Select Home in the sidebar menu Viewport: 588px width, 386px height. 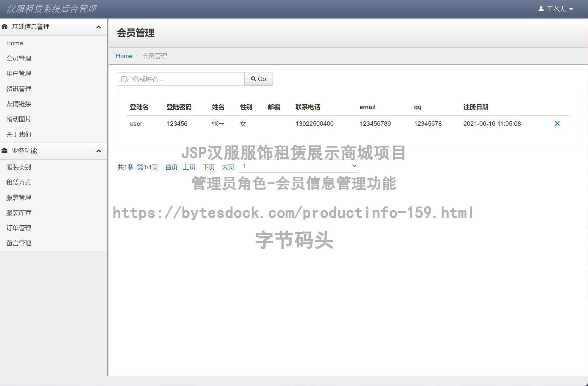click(x=14, y=43)
